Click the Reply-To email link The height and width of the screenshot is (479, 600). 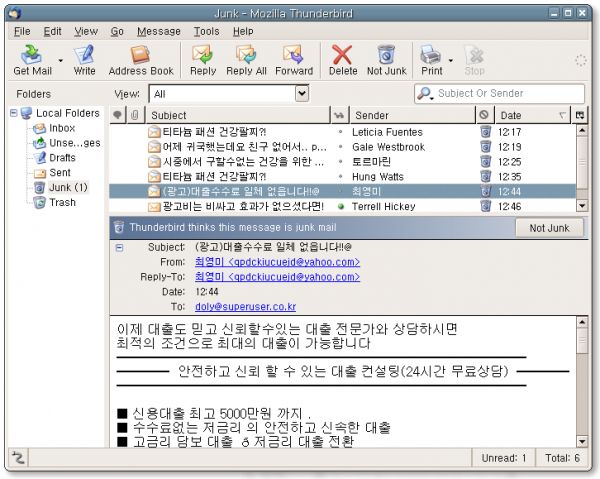277,277
